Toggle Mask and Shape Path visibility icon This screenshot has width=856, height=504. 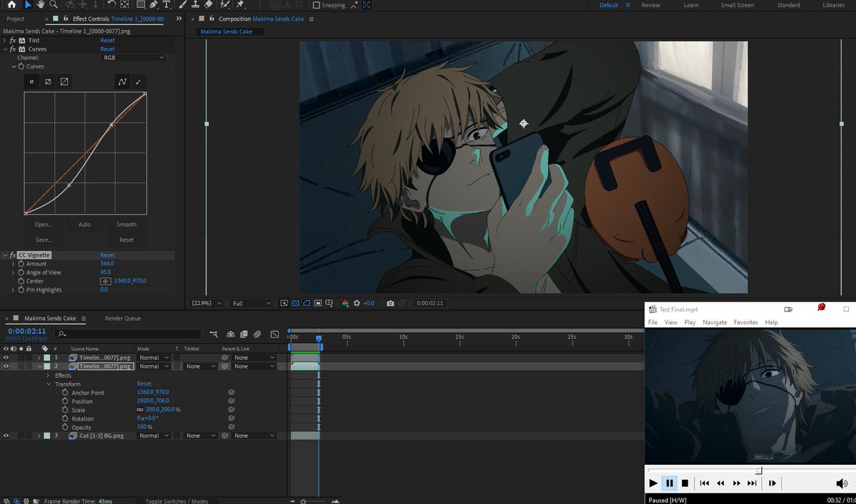click(306, 303)
